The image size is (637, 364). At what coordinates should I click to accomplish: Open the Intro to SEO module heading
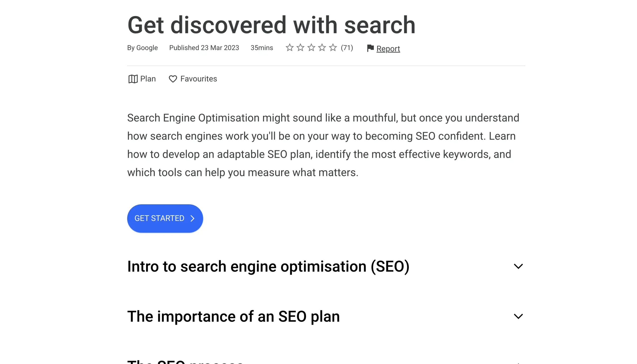[x=268, y=266]
